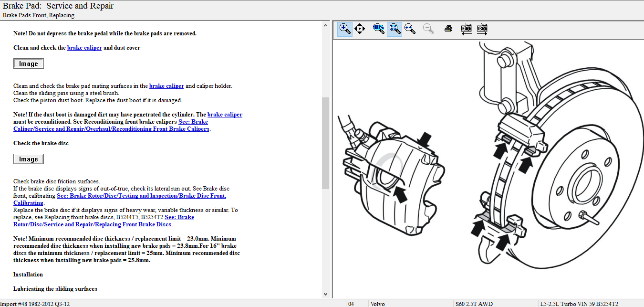Activate the pan/move image tool

coord(360,29)
